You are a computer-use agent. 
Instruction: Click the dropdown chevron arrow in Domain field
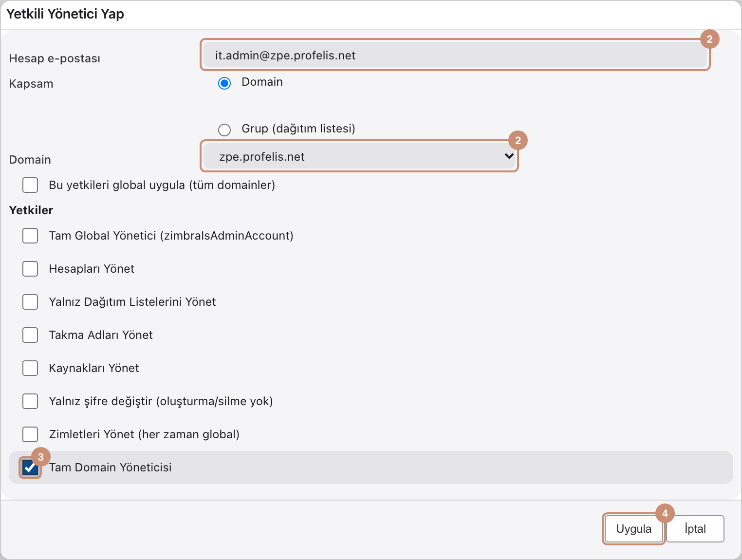click(x=509, y=156)
